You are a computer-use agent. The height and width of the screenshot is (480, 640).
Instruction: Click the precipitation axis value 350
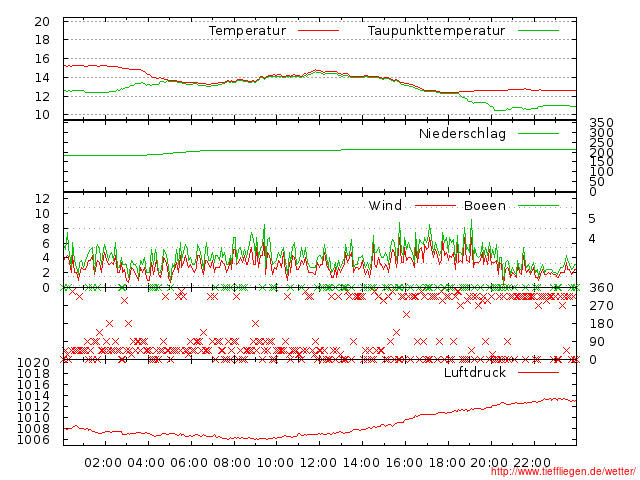[601, 122]
